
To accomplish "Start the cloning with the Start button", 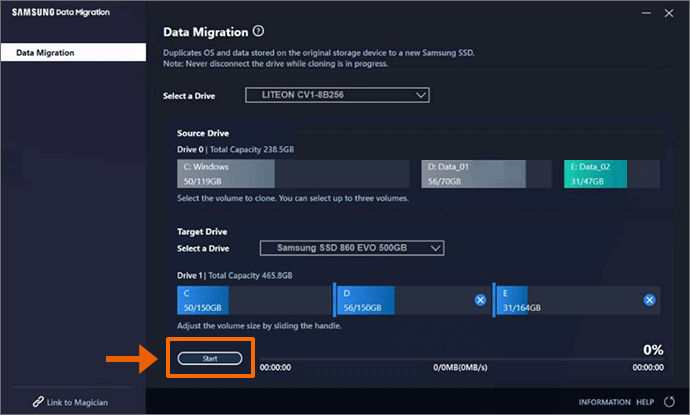I will coord(210,358).
